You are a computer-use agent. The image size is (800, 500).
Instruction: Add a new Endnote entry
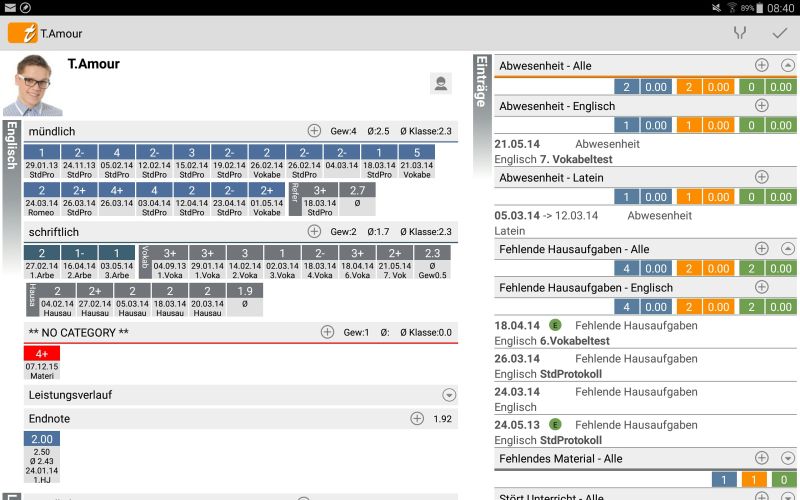pyautogui.click(x=417, y=418)
